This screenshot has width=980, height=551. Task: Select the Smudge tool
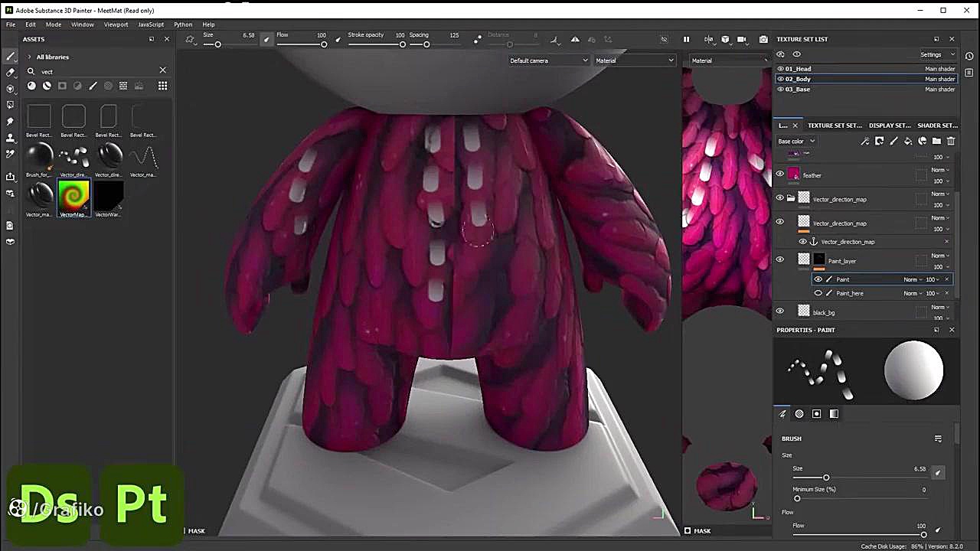tap(10, 122)
